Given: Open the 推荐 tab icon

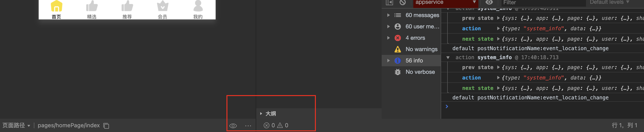Looking at the screenshot, I should point(127,6).
